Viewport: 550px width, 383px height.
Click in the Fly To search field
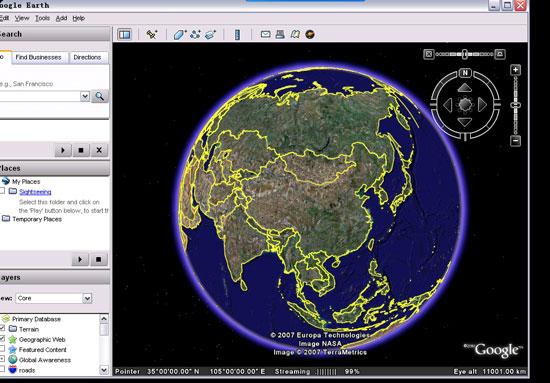[39, 96]
